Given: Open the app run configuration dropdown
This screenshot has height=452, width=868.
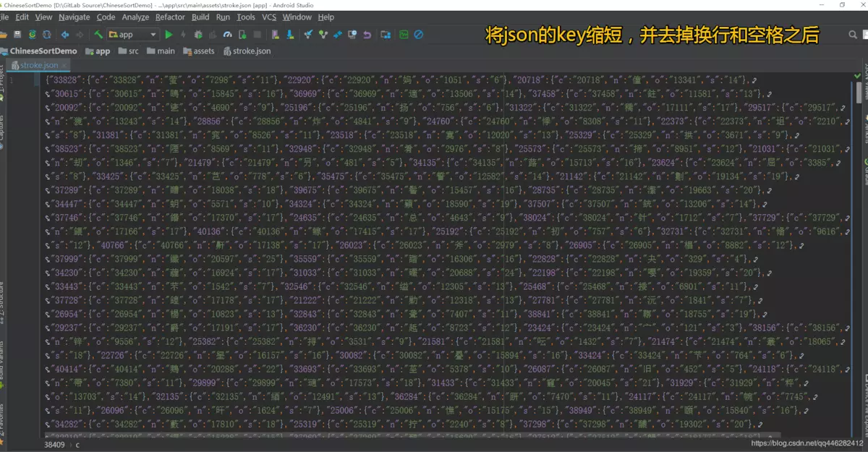Looking at the screenshot, I should pyautogui.click(x=133, y=34).
